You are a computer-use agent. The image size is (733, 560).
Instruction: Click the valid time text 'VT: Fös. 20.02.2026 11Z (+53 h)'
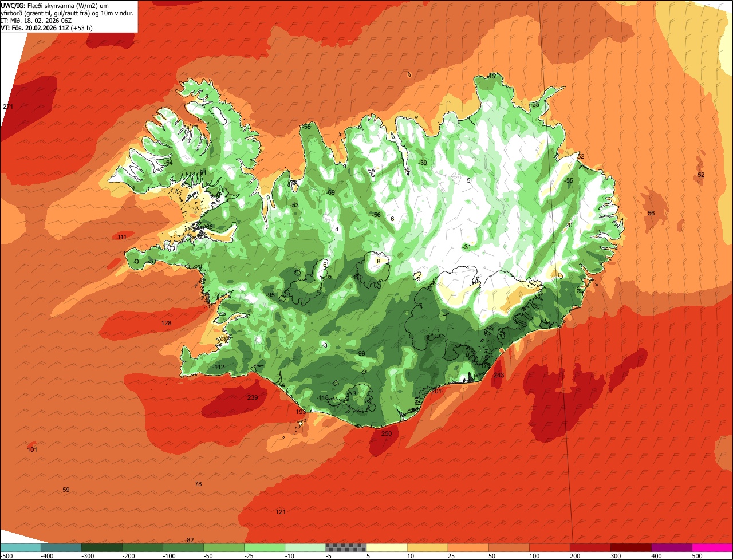coord(47,27)
